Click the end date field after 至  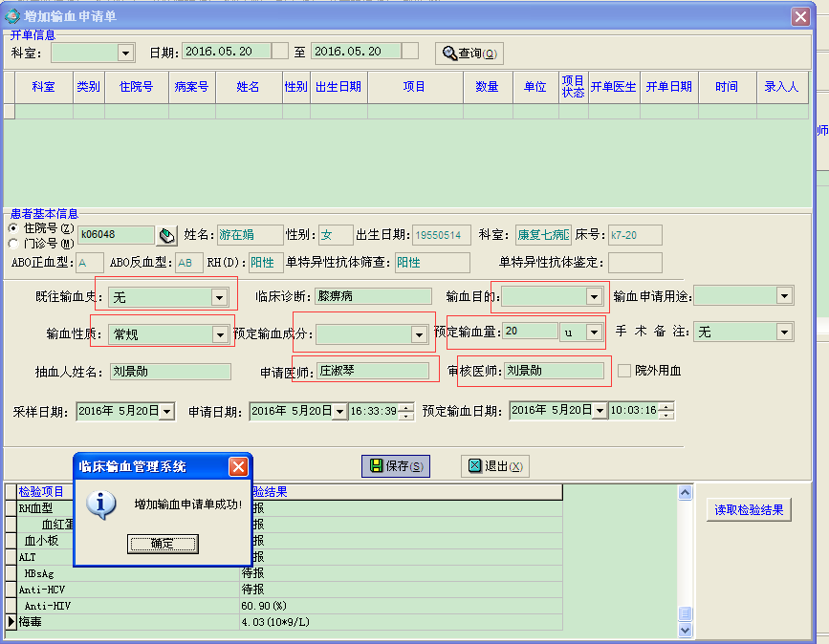point(357,52)
